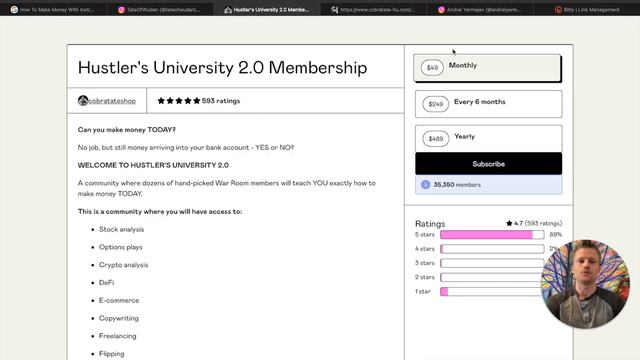Click the circular webcam video overlay

(585, 284)
